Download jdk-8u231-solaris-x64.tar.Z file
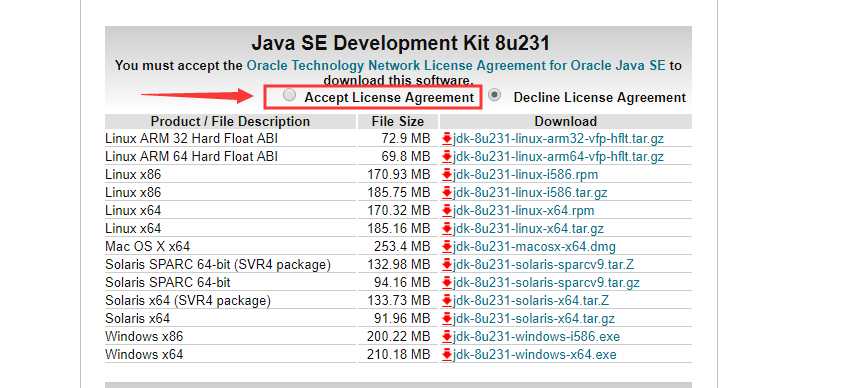Image resolution: width=851 pixels, height=388 pixels. [531, 301]
